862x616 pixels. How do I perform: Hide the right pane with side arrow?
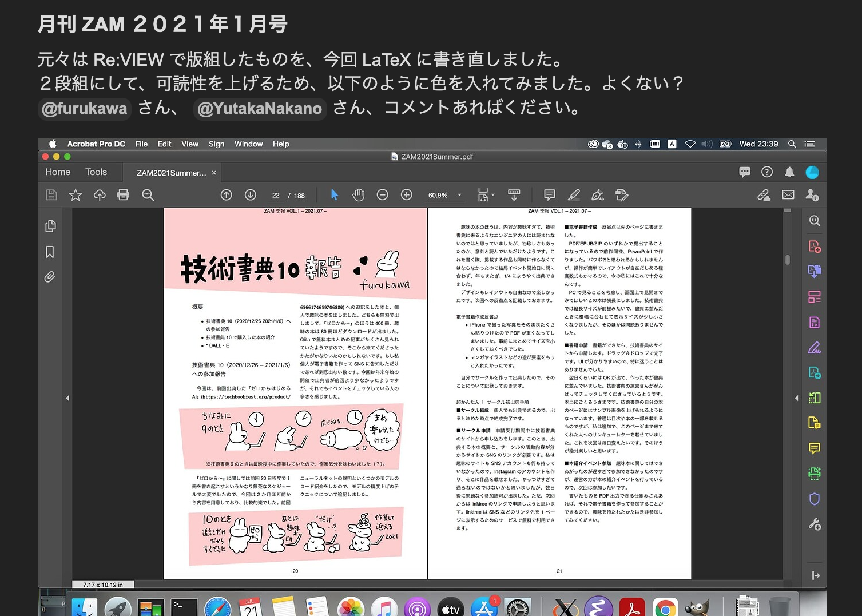(x=796, y=398)
